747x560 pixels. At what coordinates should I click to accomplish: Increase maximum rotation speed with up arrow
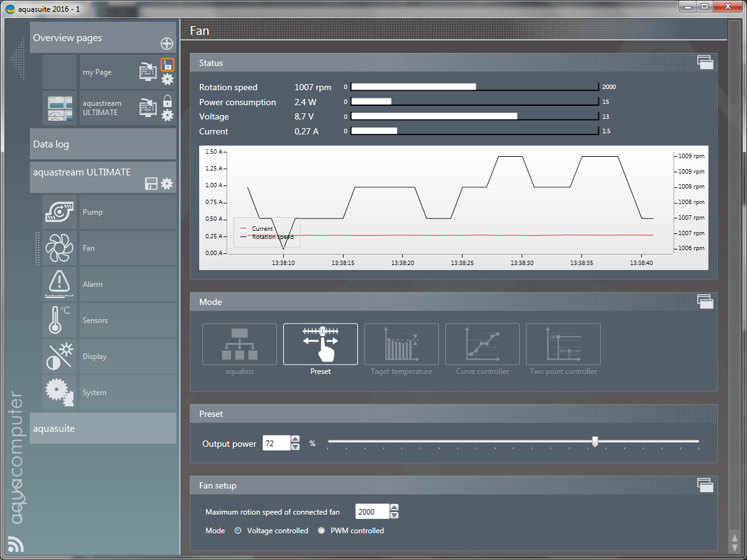(x=394, y=508)
